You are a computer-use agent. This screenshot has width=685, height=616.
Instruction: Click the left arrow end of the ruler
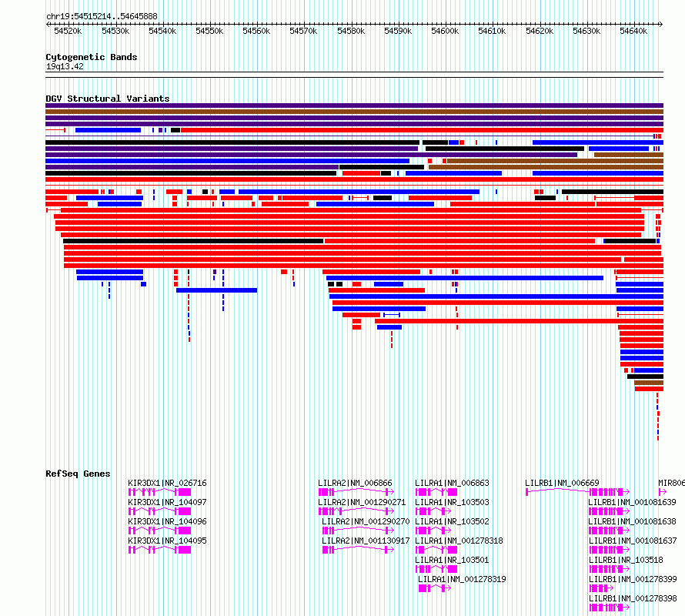pos(48,24)
